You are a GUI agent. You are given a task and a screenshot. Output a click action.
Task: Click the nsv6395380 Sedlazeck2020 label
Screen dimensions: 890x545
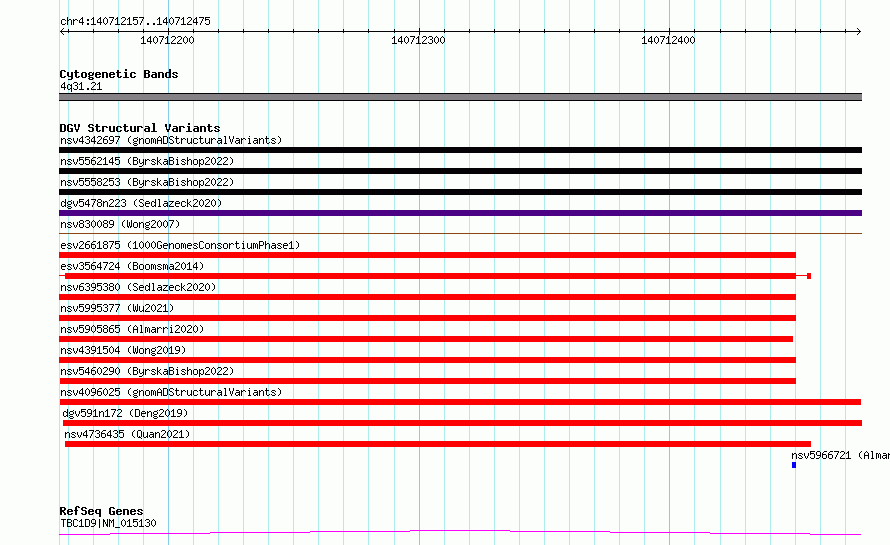[138, 287]
